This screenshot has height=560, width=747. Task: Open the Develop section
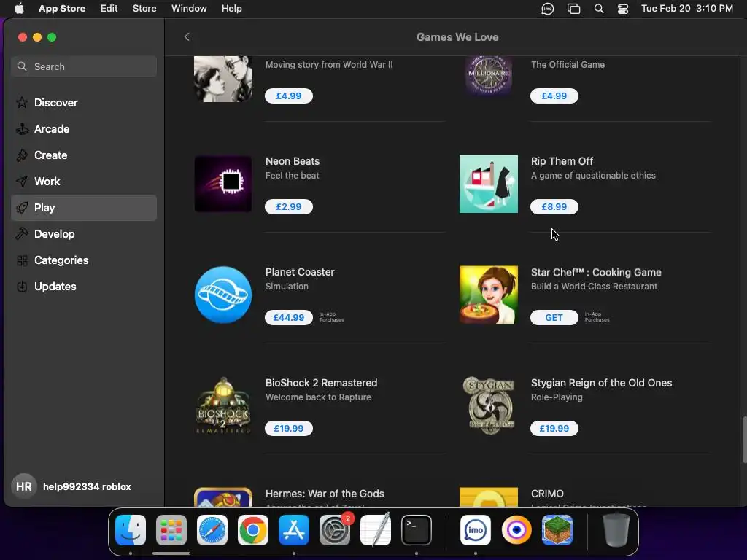tap(84, 234)
